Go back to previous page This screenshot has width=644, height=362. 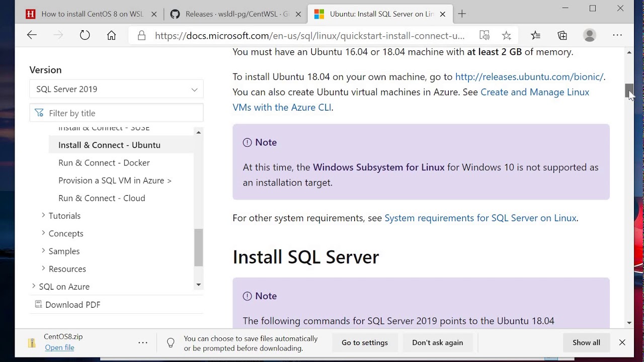tap(32, 35)
